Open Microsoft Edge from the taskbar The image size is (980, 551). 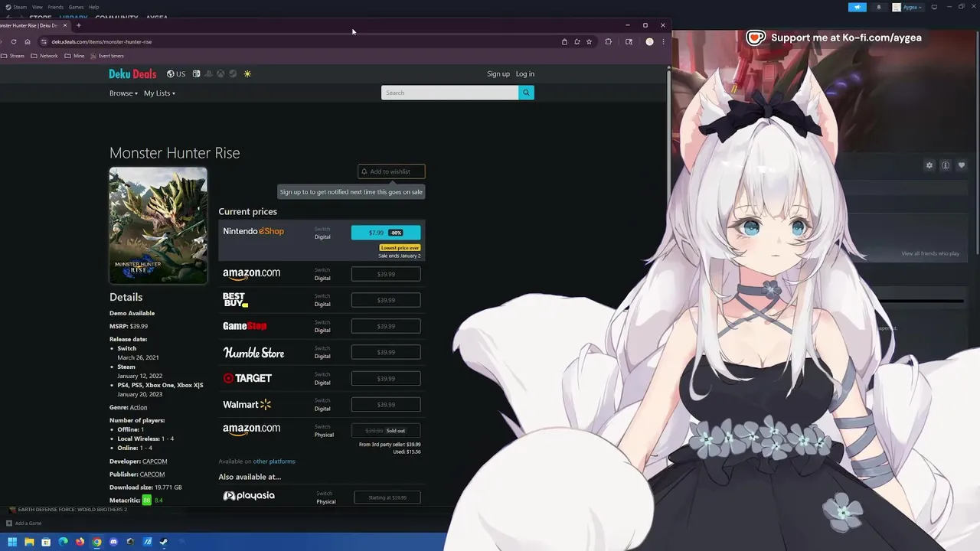[63, 542]
